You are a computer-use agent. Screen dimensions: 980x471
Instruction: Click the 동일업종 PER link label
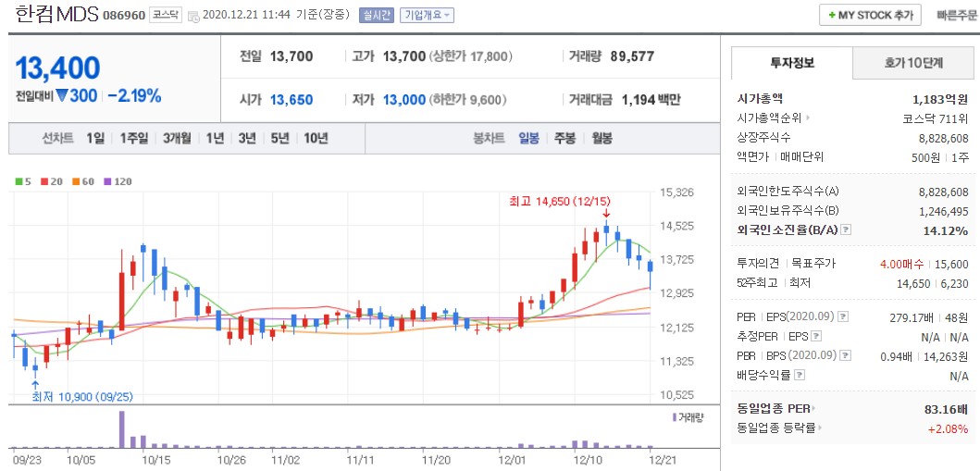point(774,409)
